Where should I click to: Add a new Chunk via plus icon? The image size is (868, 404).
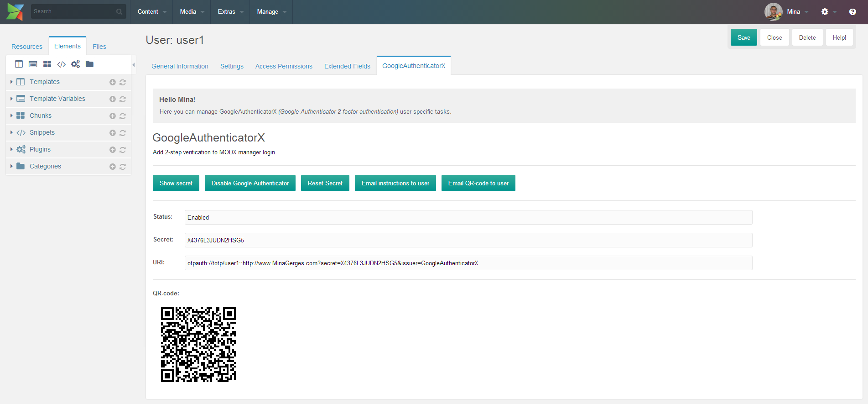tap(113, 116)
